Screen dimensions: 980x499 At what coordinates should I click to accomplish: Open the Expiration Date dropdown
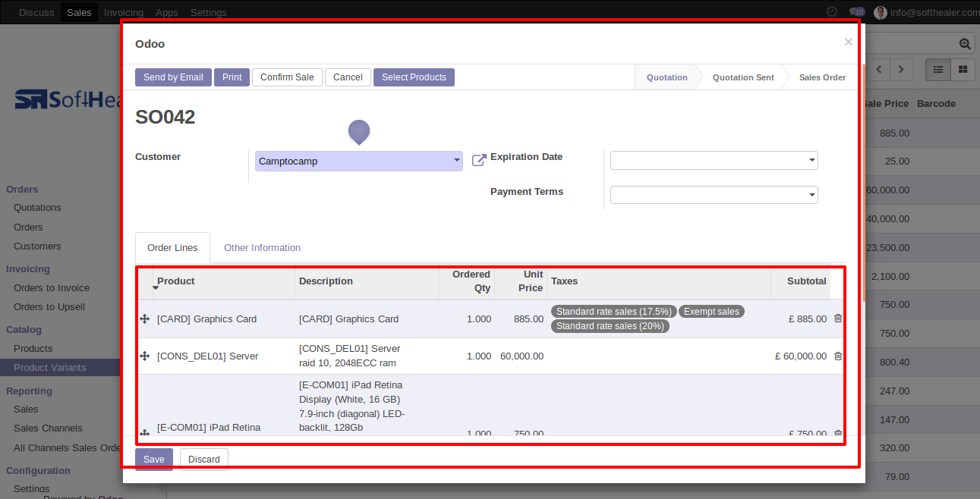click(x=714, y=160)
